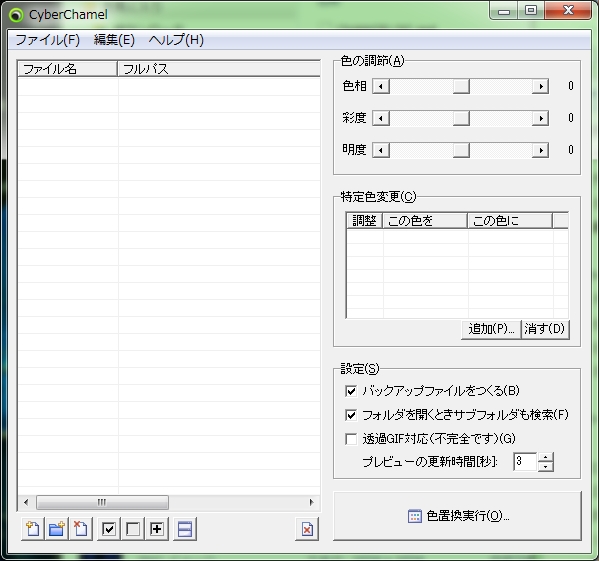Open the ファイル(F) menu

[x=47, y=40]
